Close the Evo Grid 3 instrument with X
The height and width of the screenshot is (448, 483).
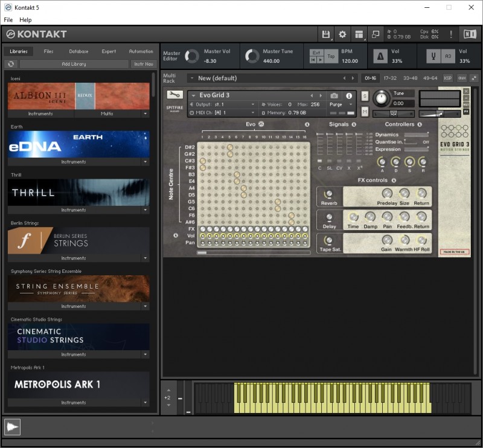point(466,91)
